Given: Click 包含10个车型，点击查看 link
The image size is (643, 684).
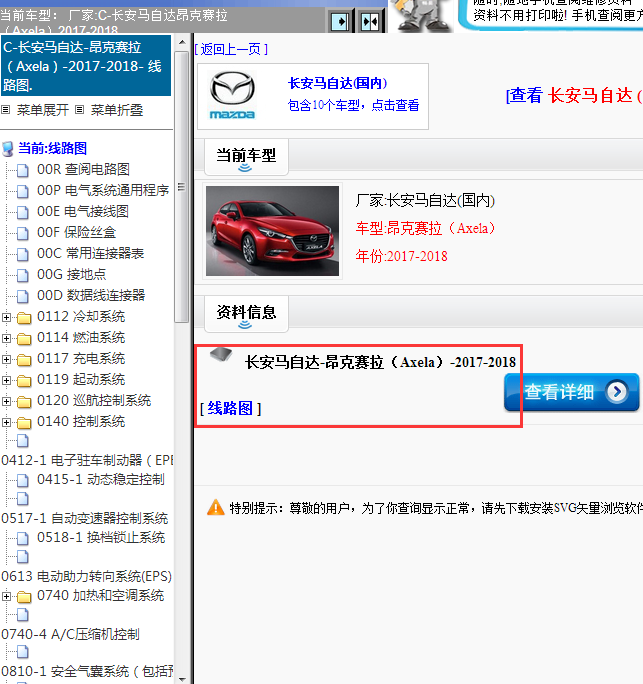Looking at the screenshot, I should click(x=353, y=105).
